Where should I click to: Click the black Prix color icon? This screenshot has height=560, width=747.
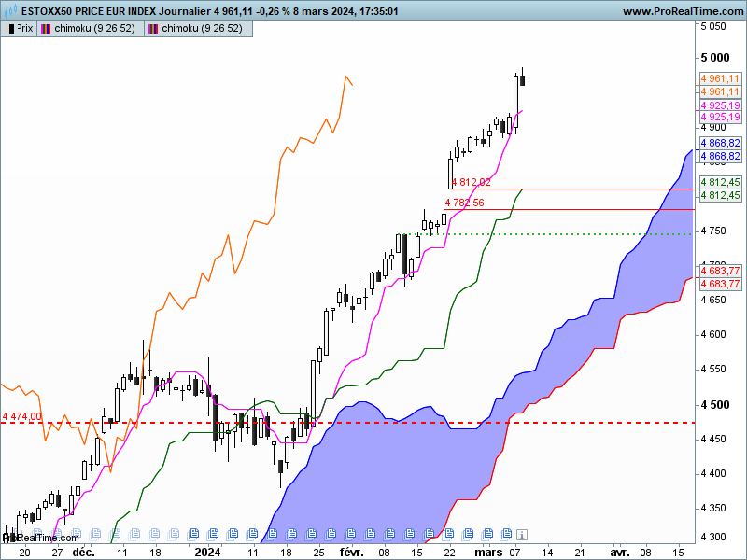pos(11,29)
